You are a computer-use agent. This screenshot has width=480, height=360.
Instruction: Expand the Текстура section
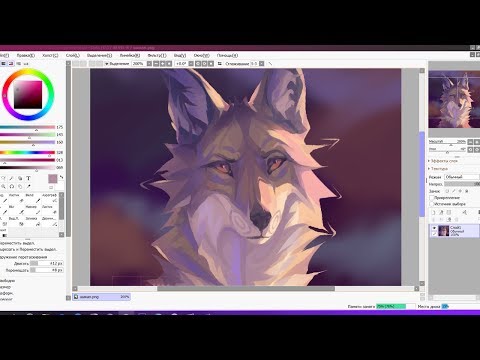(x=438, y=169)
